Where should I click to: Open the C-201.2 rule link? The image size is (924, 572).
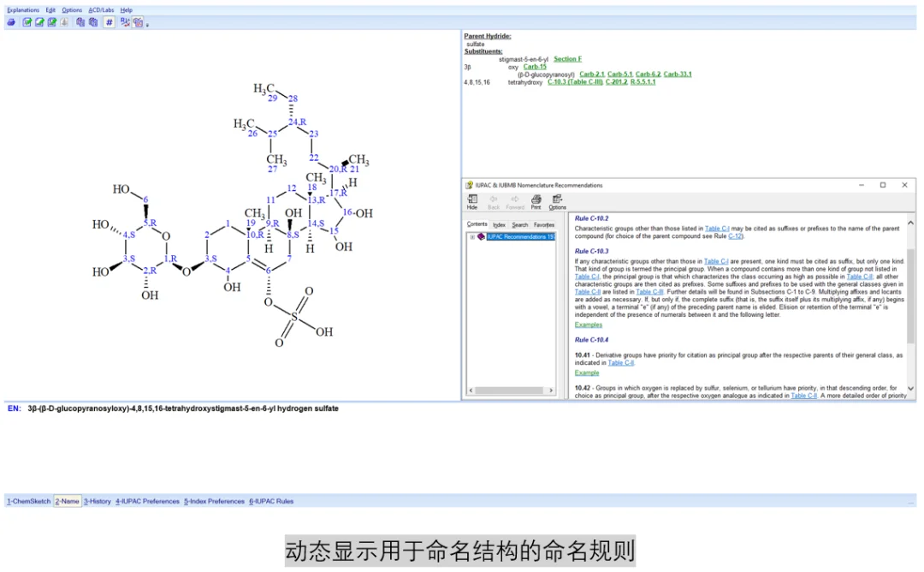pyautogui.click(x=616, y=82)
